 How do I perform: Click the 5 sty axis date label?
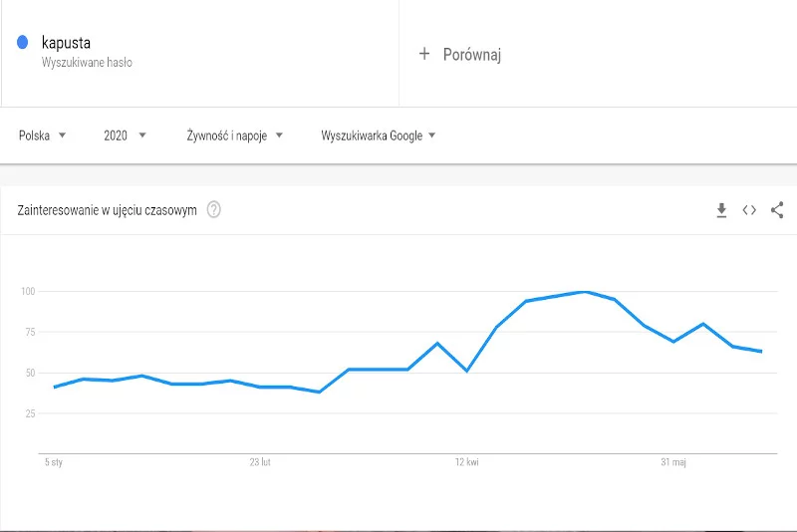click(x=54, y=462)
